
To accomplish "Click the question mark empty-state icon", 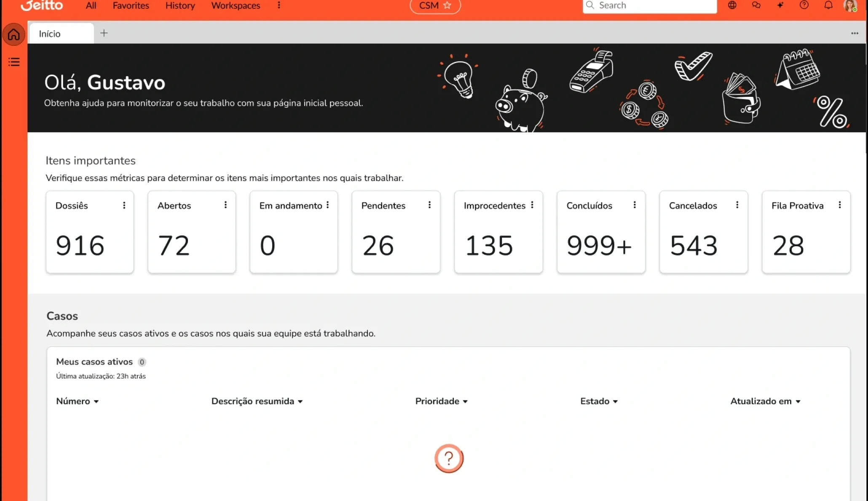I will (449, 458).
